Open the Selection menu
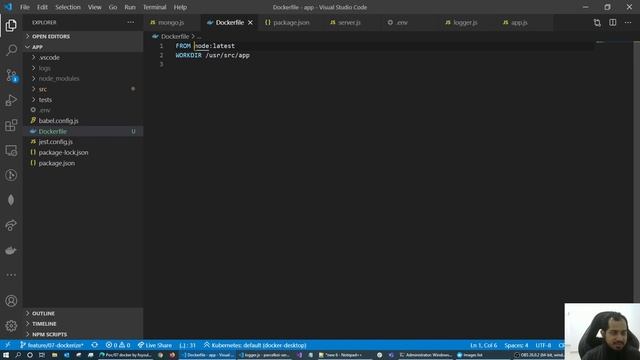The width and height of the screenshot is (640, 360). tap(68, 7)
